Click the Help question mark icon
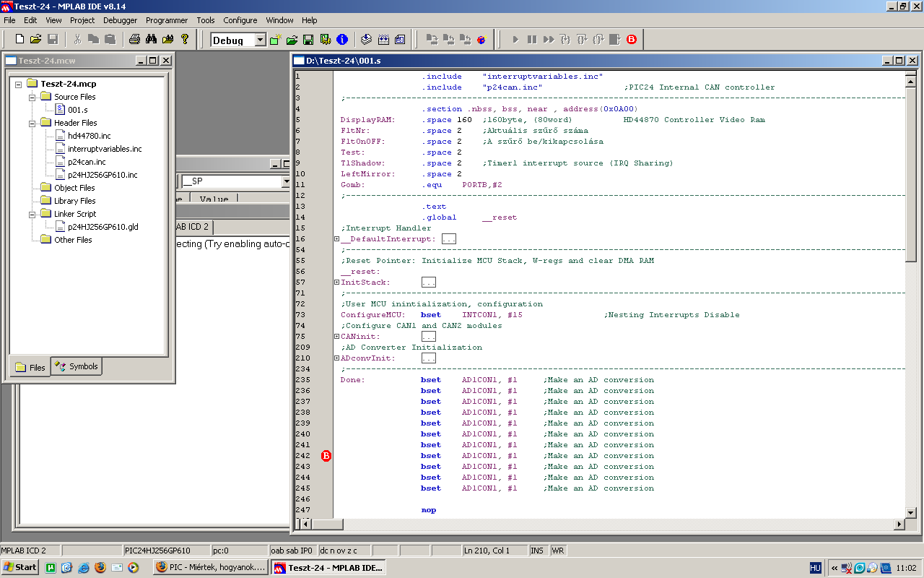The width and height of the screenshot is (924, 578). pos(185,40)
